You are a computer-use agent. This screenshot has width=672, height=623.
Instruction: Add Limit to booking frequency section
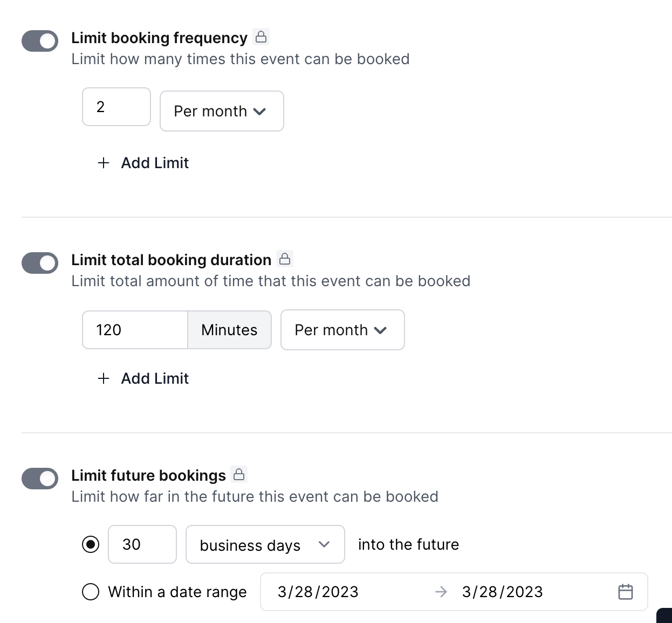tap(154, 163)
